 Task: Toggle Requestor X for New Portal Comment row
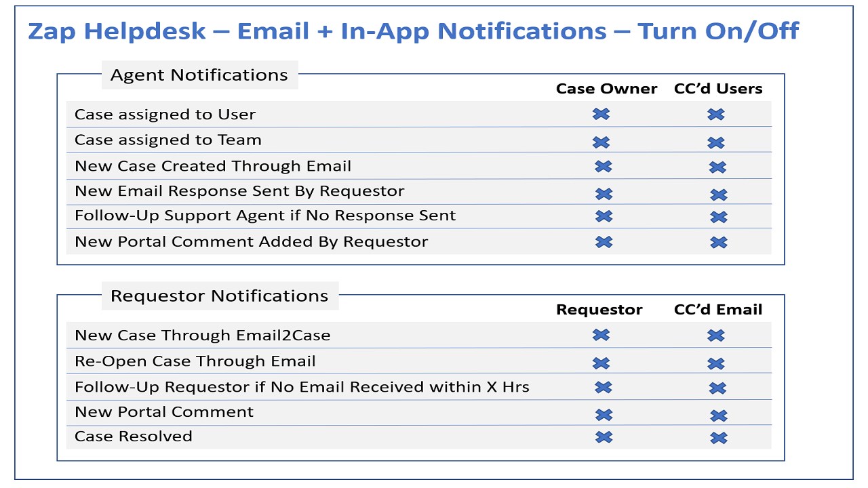tap(604, 415)
